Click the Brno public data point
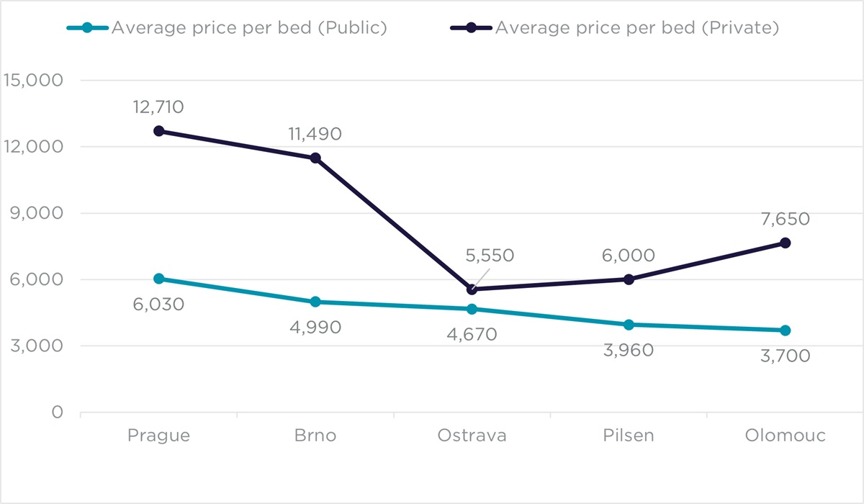864x504 pixels. coord(315,302)
